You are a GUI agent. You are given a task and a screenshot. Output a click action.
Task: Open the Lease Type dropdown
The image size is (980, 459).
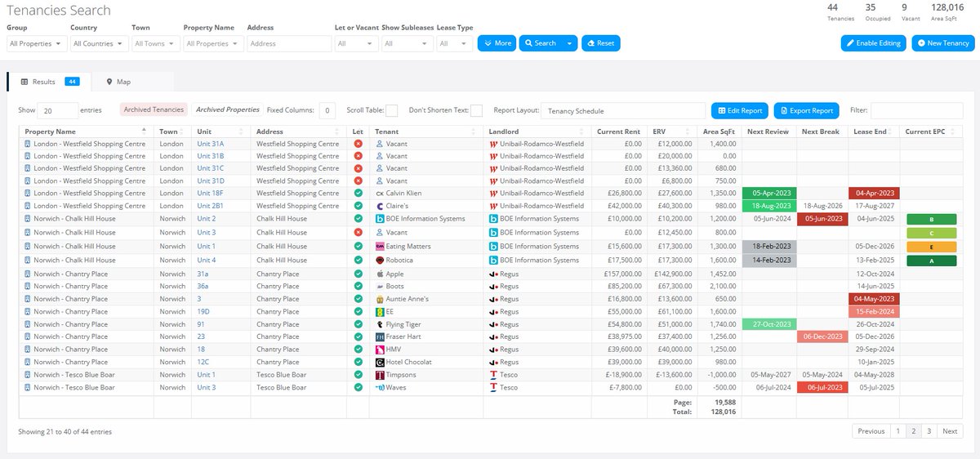click(x=455, y=43)
